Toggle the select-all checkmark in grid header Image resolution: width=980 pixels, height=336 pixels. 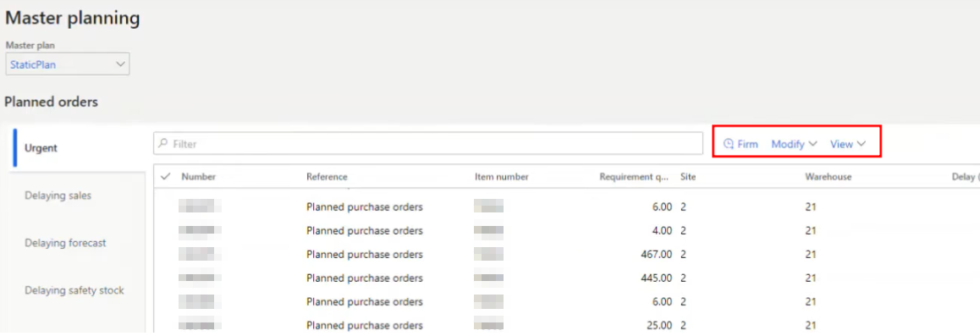166,177
